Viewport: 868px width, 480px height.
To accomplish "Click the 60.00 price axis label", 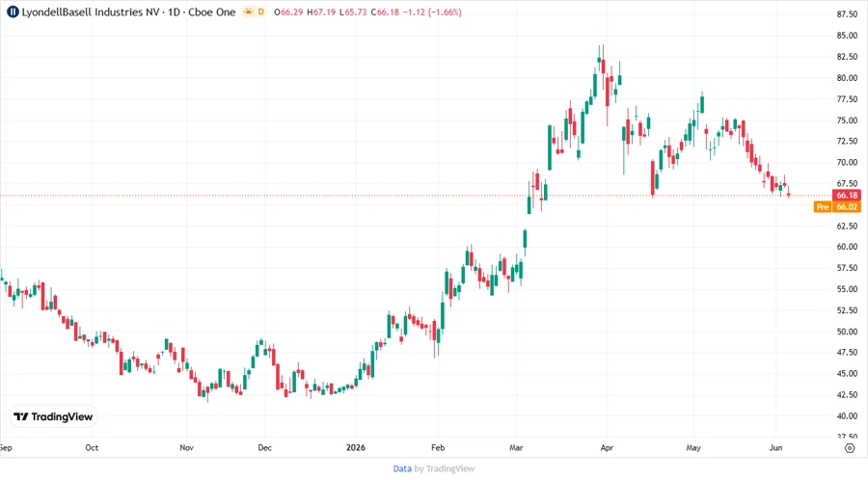I will (847, 247).
